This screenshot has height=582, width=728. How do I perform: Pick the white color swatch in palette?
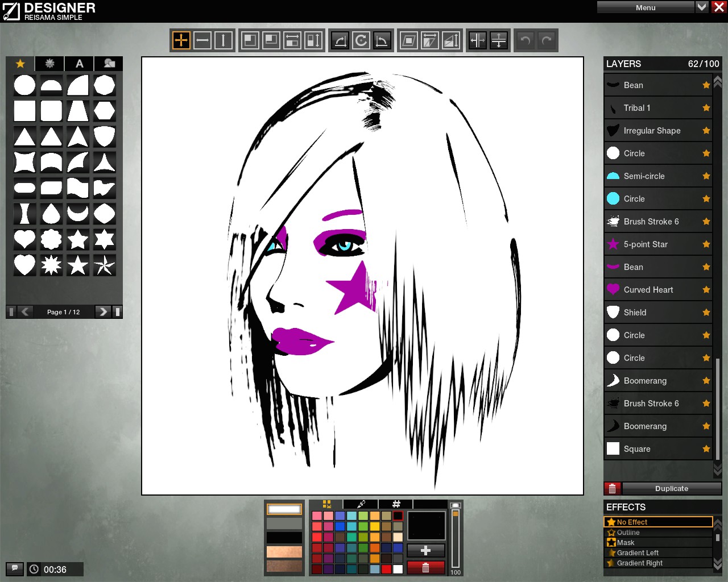pos(398,569)
